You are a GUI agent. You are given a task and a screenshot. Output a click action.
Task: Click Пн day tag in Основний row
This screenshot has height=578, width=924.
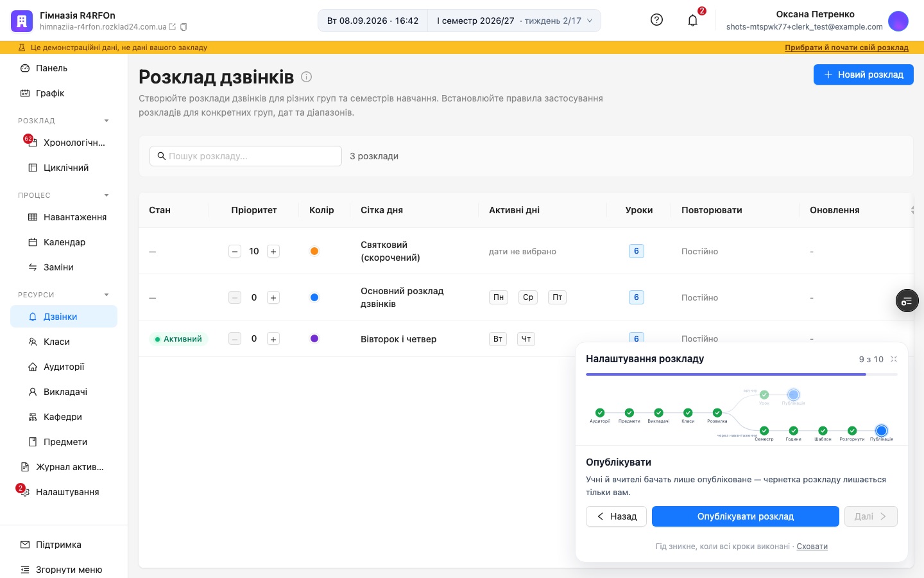[499, 297]
